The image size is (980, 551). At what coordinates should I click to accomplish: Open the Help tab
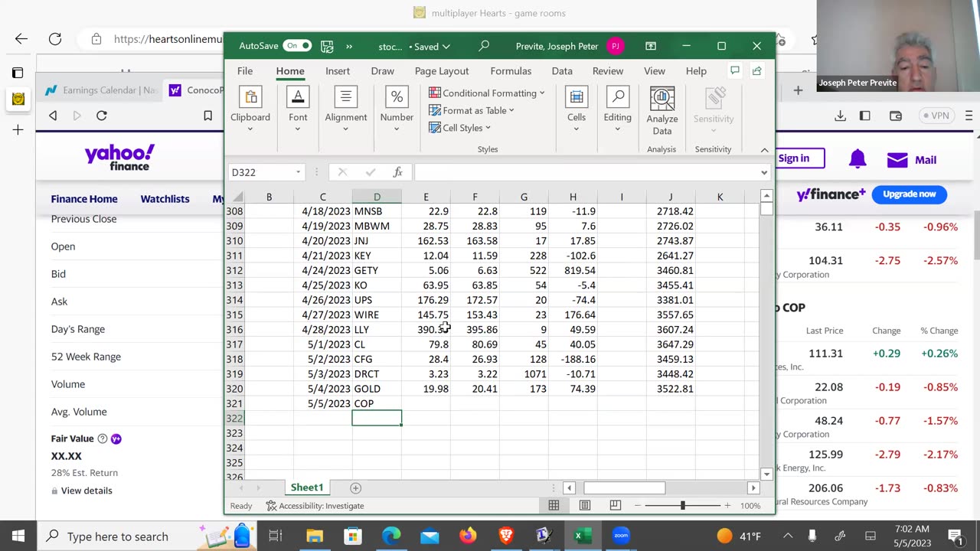696,70
